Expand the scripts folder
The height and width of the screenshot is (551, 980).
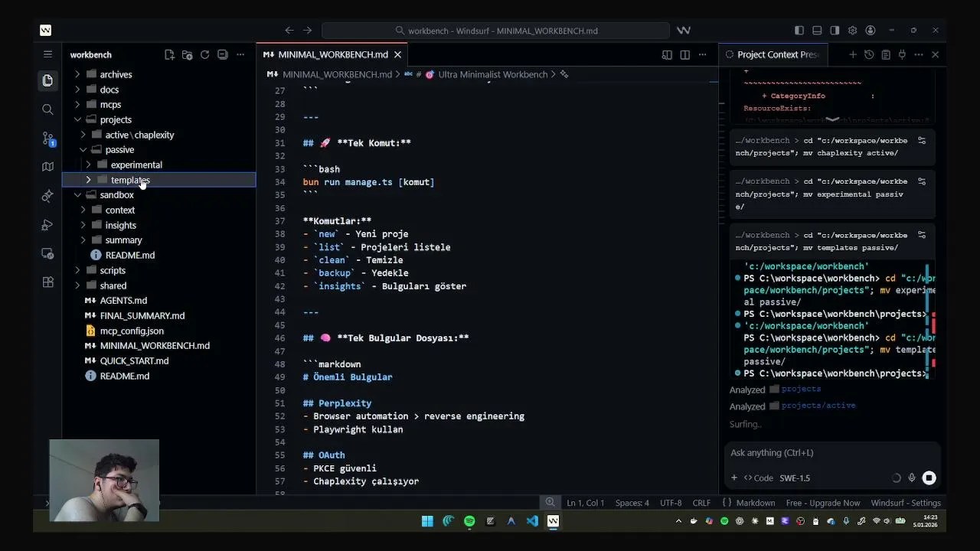[x=77, y=270]
